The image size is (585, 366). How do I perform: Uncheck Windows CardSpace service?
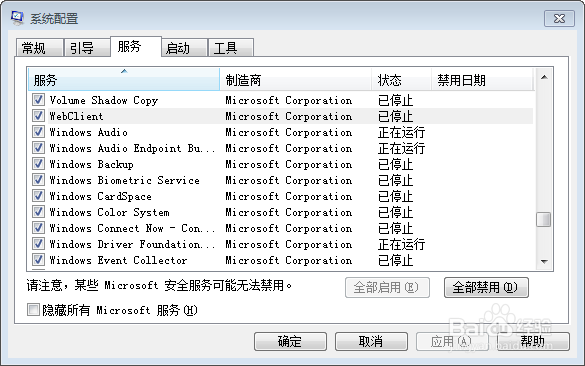pos(38,196)
